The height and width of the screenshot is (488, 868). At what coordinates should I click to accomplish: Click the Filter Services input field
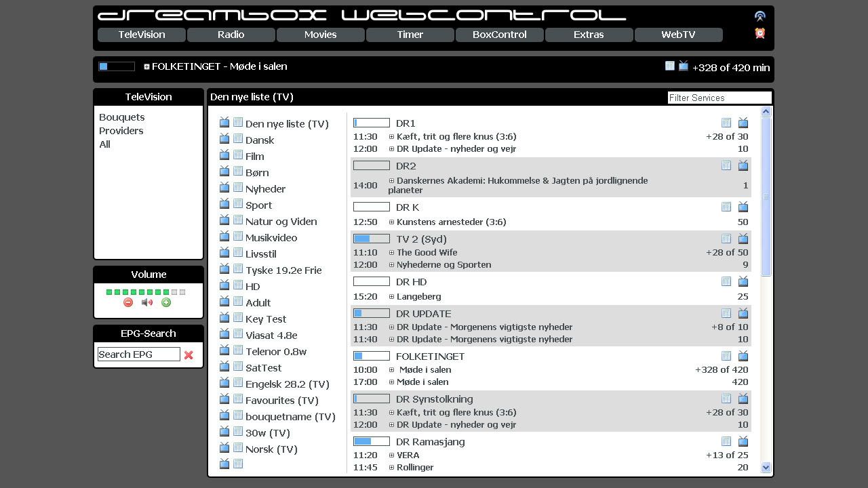tap(719, 98)
